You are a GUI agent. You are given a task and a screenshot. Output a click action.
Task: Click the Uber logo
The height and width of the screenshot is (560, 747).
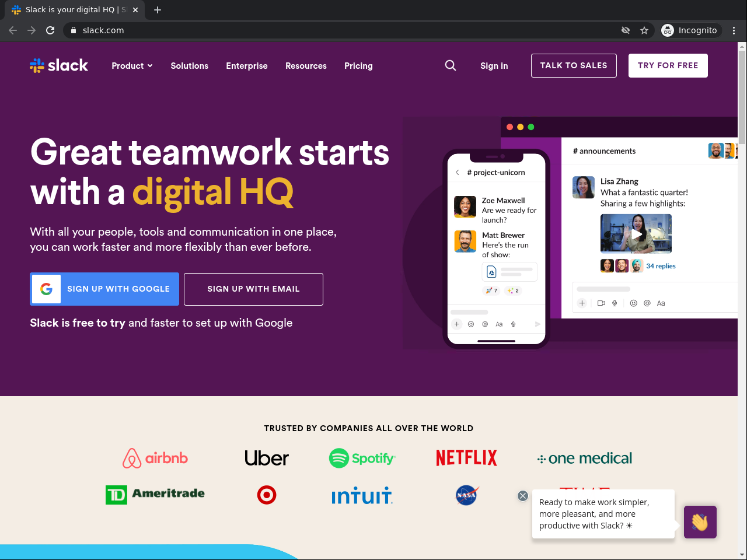tap(267, 459)
